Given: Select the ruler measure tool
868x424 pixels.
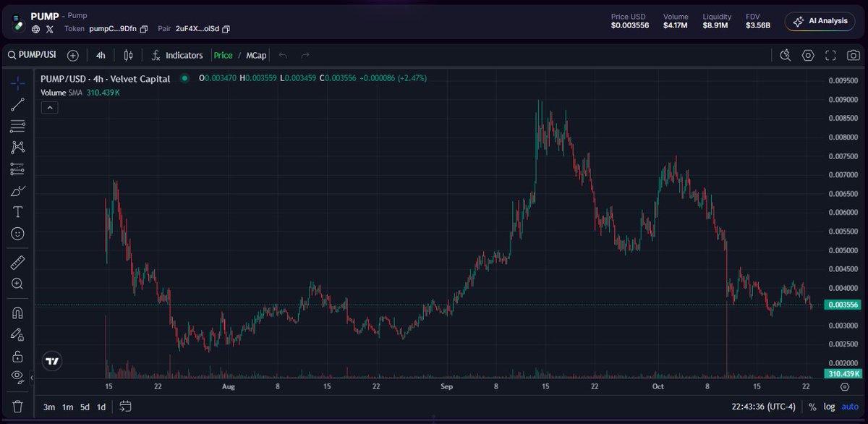Looking at the screenshot, I should pyautogui.click(x=18, y=262).
